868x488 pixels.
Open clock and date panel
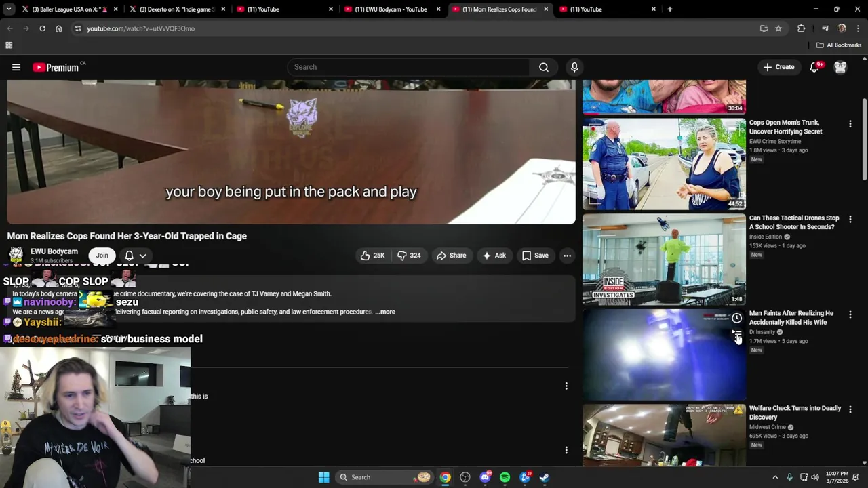click(x=837, y=477)
